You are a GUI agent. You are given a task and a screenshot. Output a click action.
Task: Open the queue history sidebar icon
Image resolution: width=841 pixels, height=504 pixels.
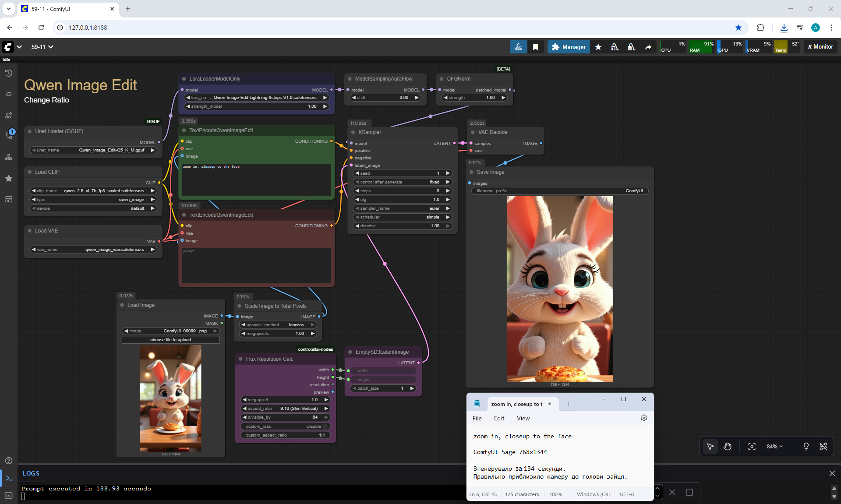8,73
